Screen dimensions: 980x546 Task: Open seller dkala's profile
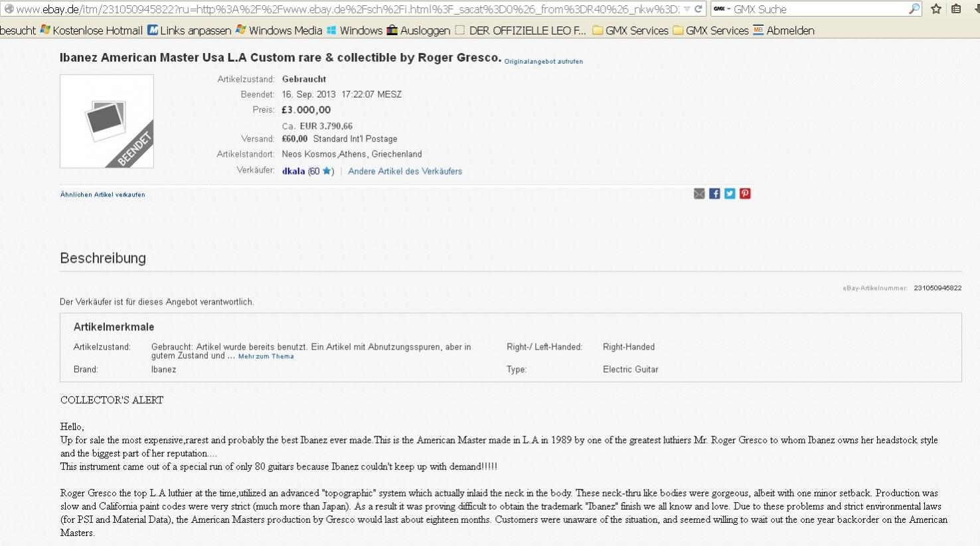(x=293, y=171)
